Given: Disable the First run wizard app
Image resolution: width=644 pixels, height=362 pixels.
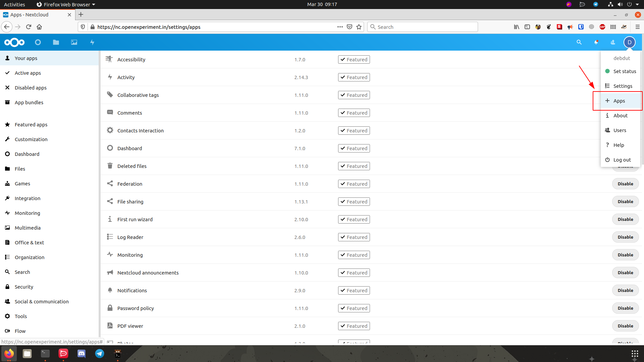Looking at the screenshot, I should point(625,219).
